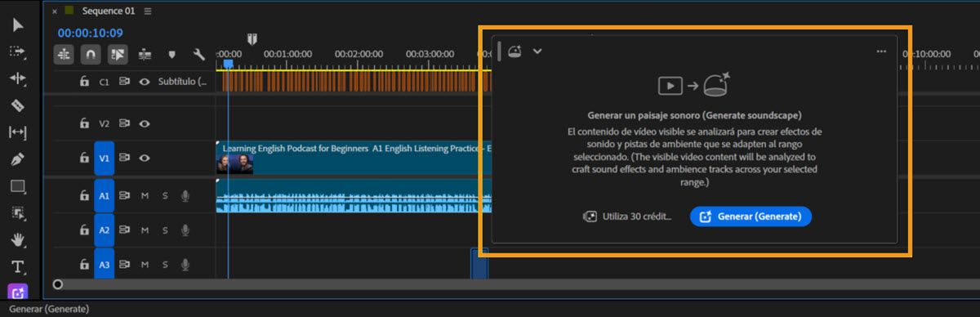Toggle lock on V1 track
The image size is (980, 317).
click(83, 158)
